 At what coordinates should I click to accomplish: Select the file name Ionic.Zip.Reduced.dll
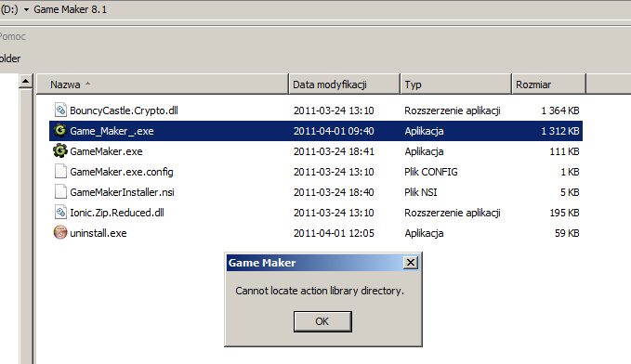pos(117,213)
